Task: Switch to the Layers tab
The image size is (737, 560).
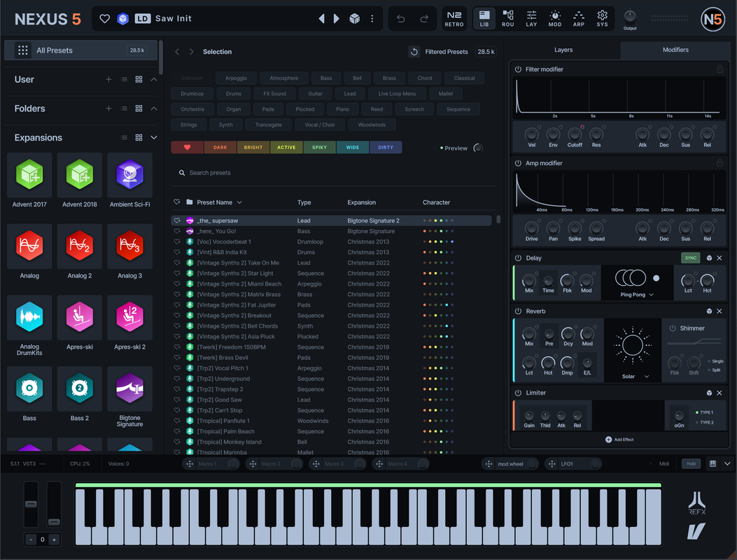Action: pos(563,50)
